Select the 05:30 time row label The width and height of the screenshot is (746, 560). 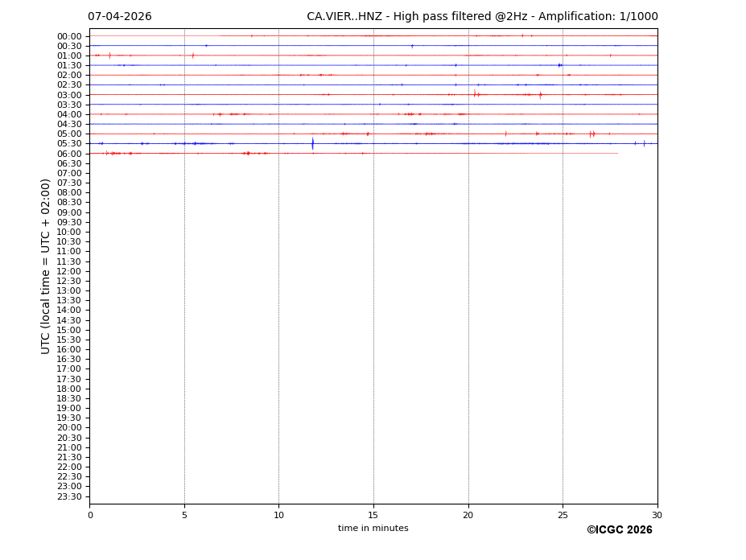click(x=69, y=144)
